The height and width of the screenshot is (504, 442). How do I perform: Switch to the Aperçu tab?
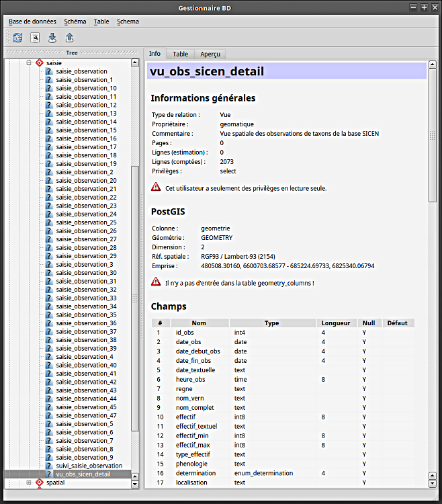point(210,54)
